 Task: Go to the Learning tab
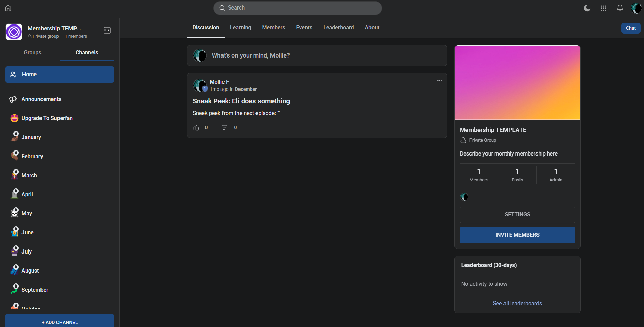240,28
